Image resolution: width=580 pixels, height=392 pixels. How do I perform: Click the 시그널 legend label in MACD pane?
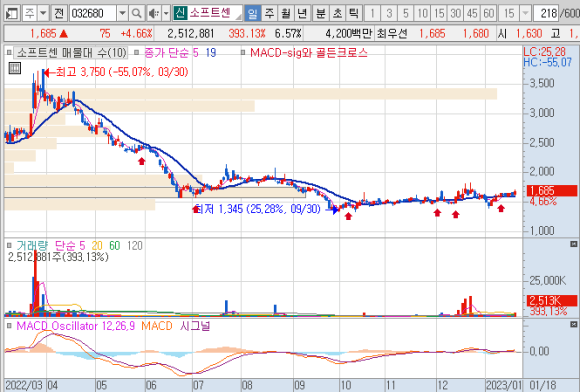point(195,326)
